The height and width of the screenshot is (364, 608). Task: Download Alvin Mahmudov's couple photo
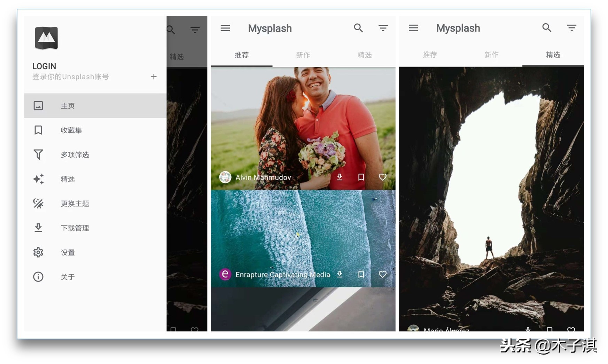point(340,177)
